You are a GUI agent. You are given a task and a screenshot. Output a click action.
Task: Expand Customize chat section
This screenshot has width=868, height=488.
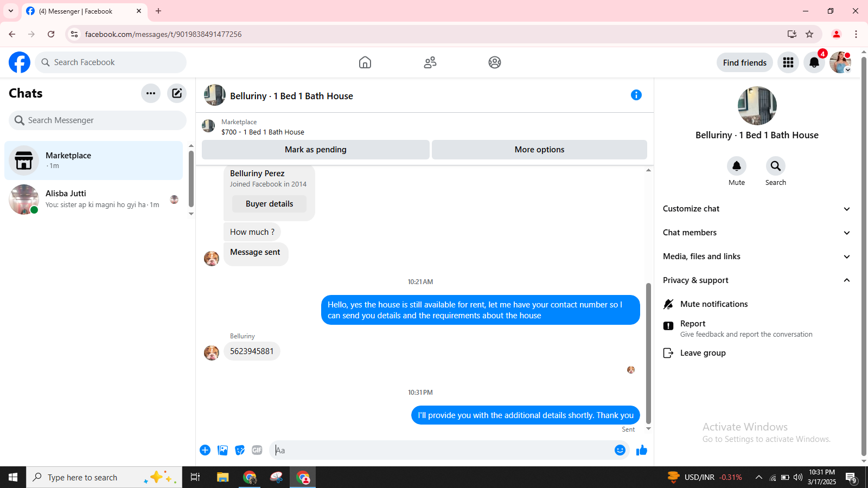click(757, 209)
